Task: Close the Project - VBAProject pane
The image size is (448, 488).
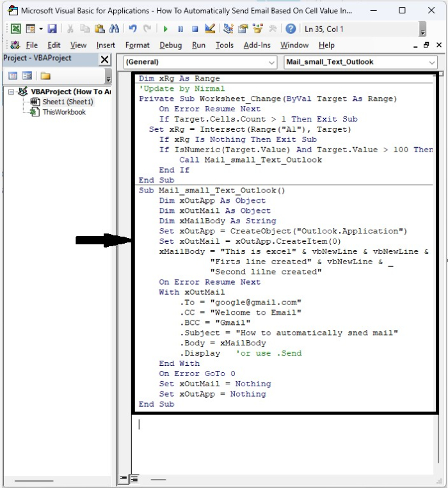Action: pos(104,59)
